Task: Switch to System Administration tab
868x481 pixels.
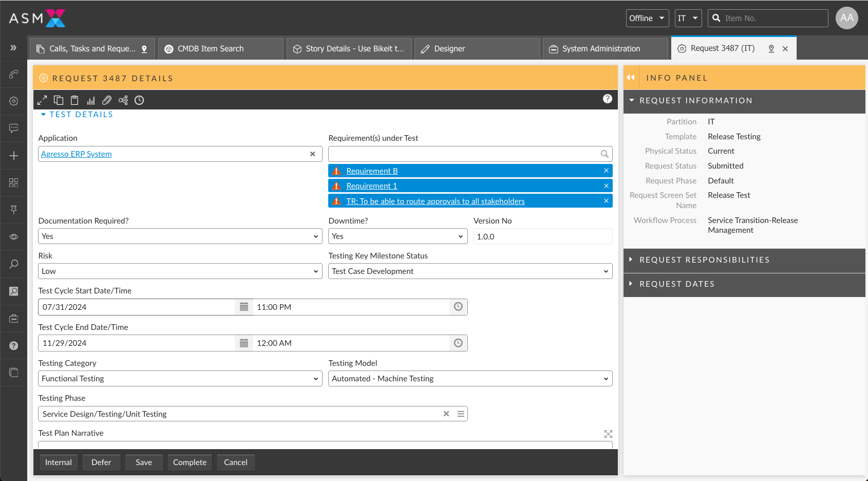Action: coord(606,49)
